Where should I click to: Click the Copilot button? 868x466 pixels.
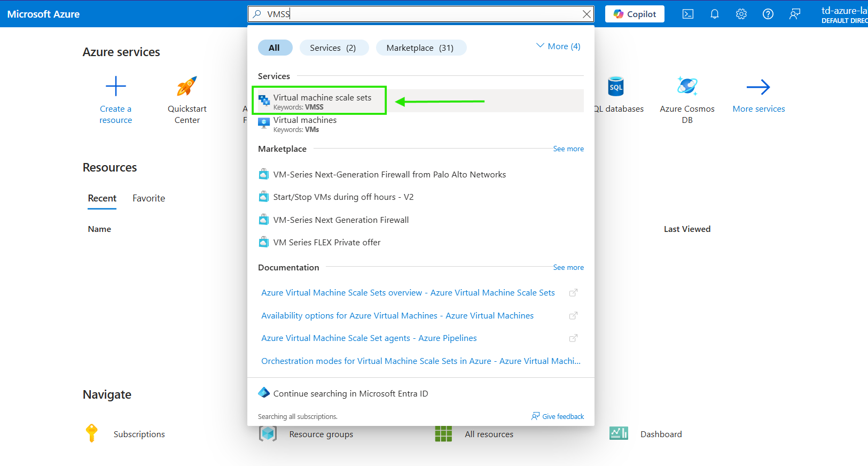coord(635,14)
